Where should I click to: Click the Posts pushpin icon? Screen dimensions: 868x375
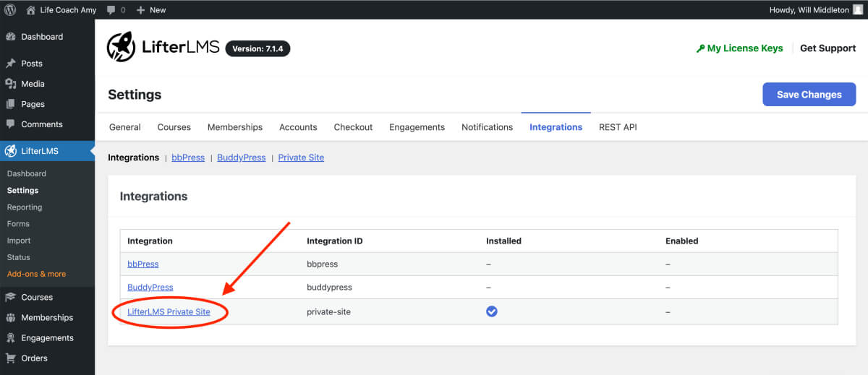(x=11, y=64)
